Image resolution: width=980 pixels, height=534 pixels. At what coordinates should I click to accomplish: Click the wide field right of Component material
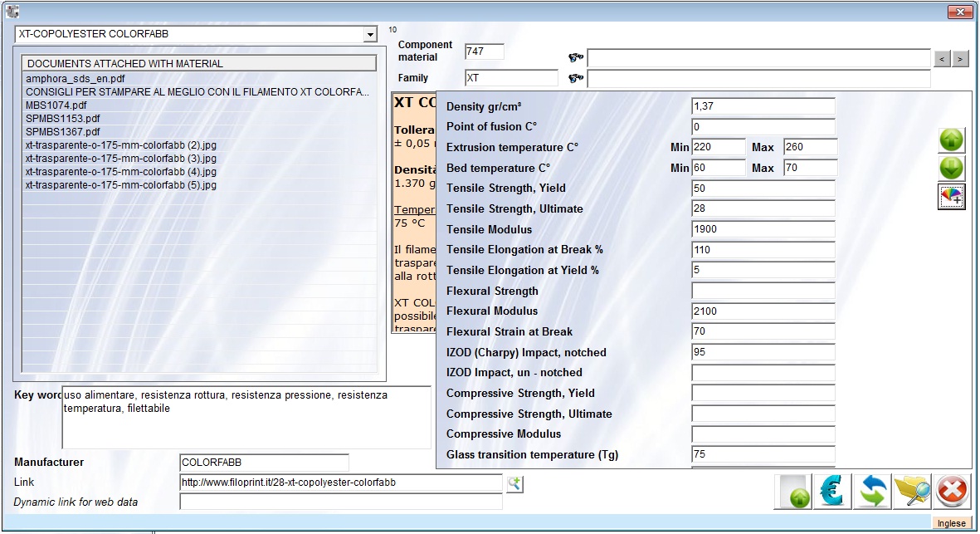coord(758,58)
